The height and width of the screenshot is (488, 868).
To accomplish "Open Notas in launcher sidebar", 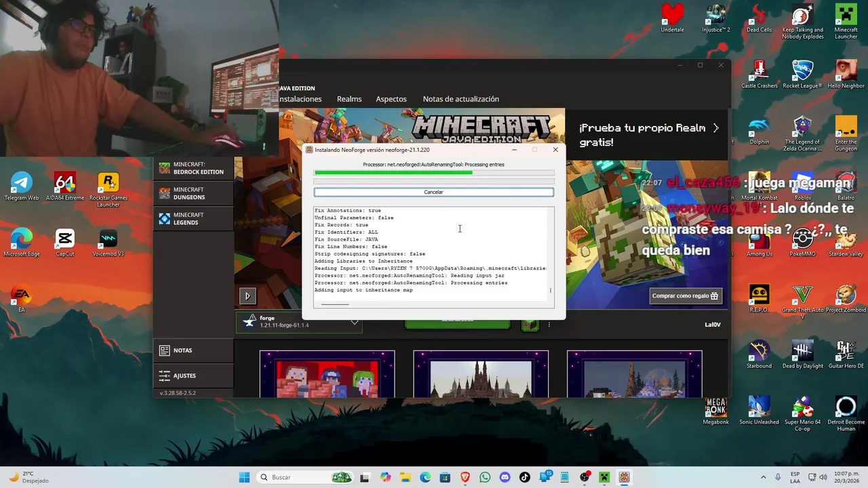I will (193, 350).
